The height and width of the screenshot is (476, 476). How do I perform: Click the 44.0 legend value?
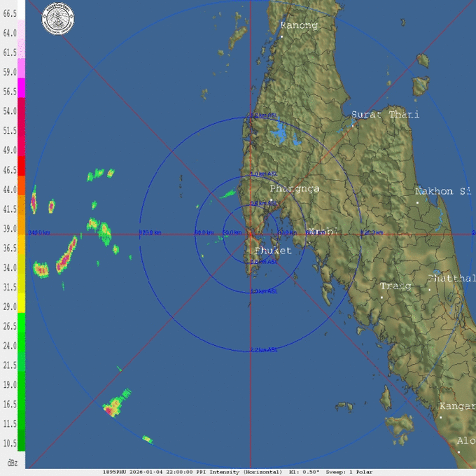coord(10,190)
